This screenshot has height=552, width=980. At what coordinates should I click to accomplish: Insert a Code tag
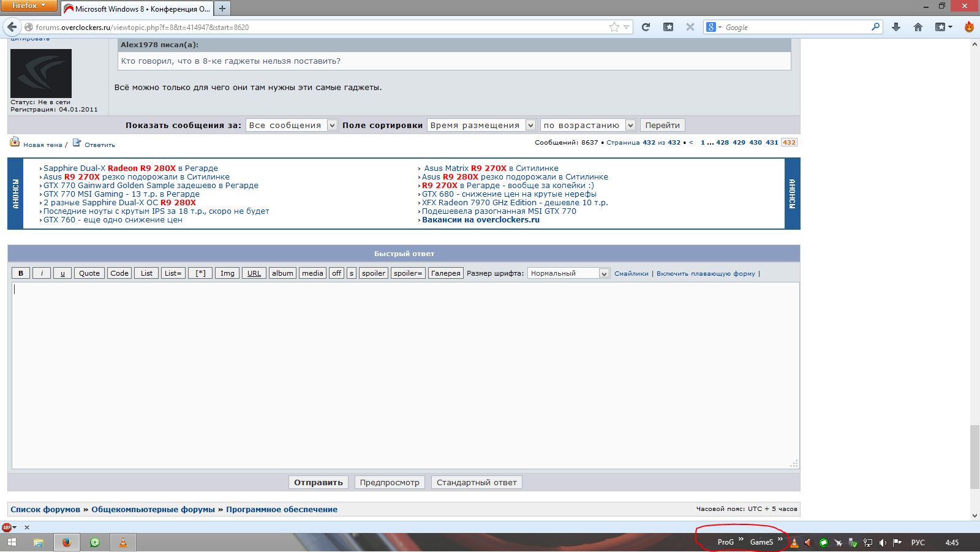119,273
